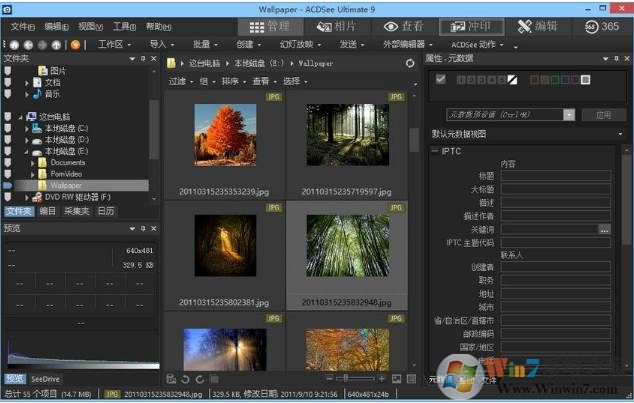
Task: Tick the easy-select box next to 文档 folder
Action: [9, 82]
